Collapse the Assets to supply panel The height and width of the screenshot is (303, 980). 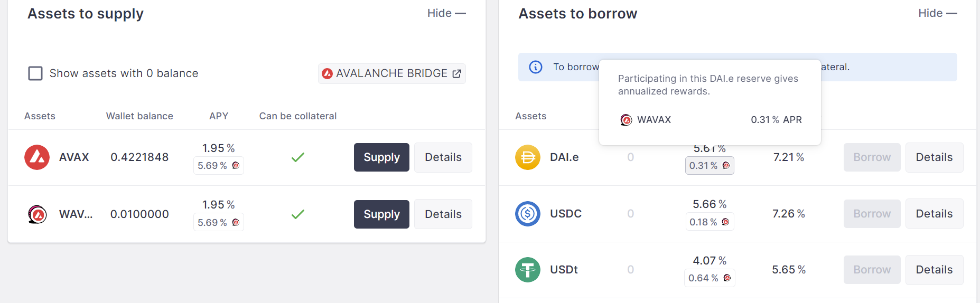point(446,13)
